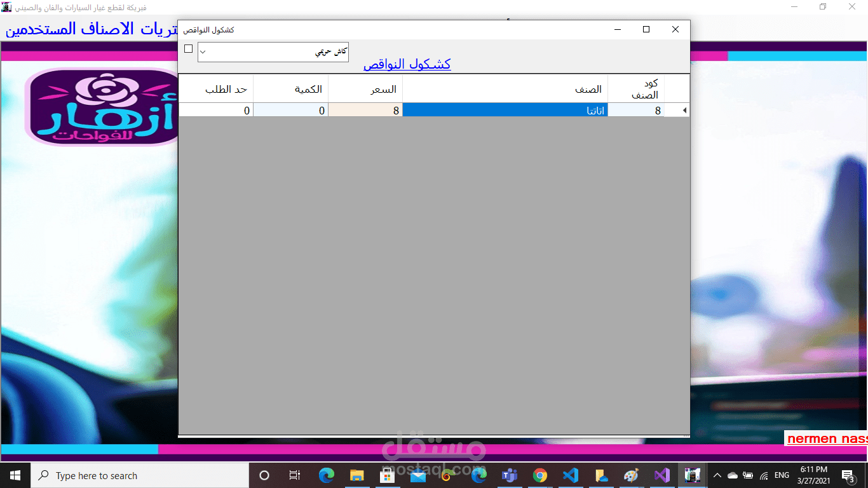Open Microsoft Store from the taskbar
The height and width of the screenshot is (488, 868).
tap(387, 475)
